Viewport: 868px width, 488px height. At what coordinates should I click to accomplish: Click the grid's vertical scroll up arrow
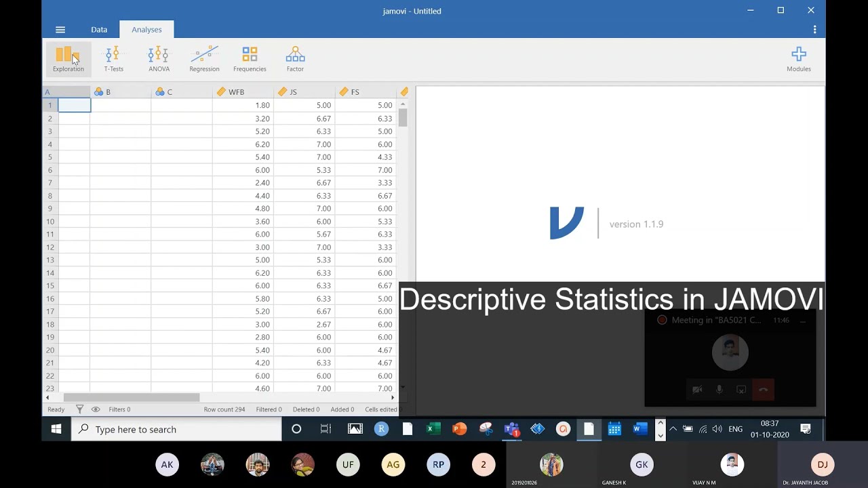click(403, 104)
